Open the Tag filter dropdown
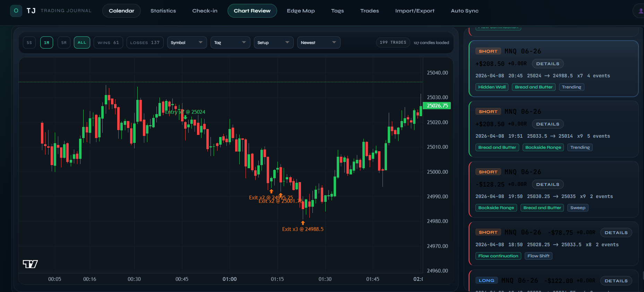 [230, 43]
